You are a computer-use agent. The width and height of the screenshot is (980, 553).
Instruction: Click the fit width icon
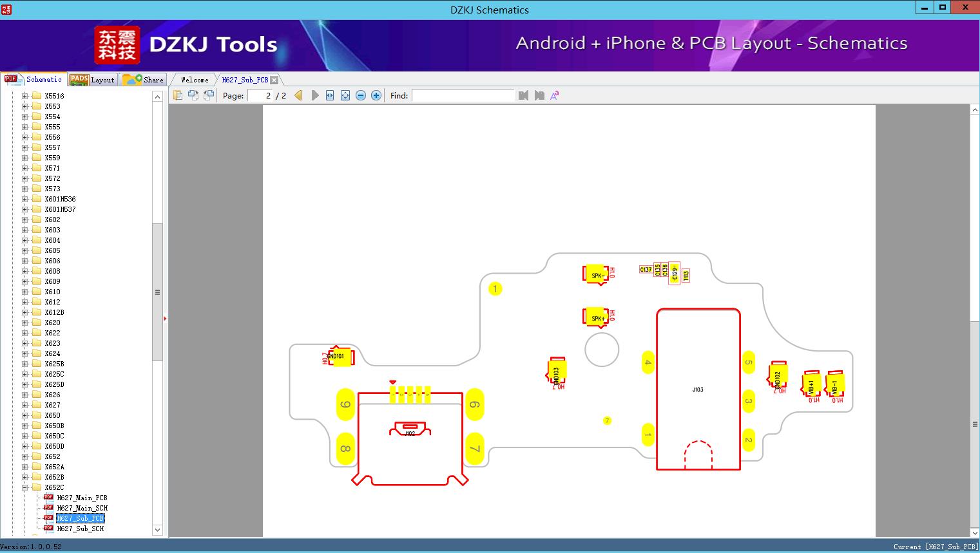coord(330,95)
